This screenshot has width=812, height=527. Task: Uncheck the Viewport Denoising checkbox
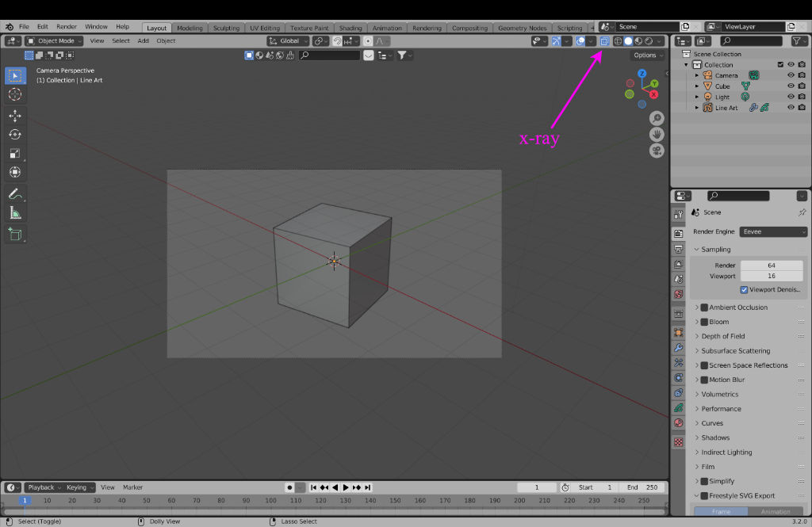pos(744,290)
